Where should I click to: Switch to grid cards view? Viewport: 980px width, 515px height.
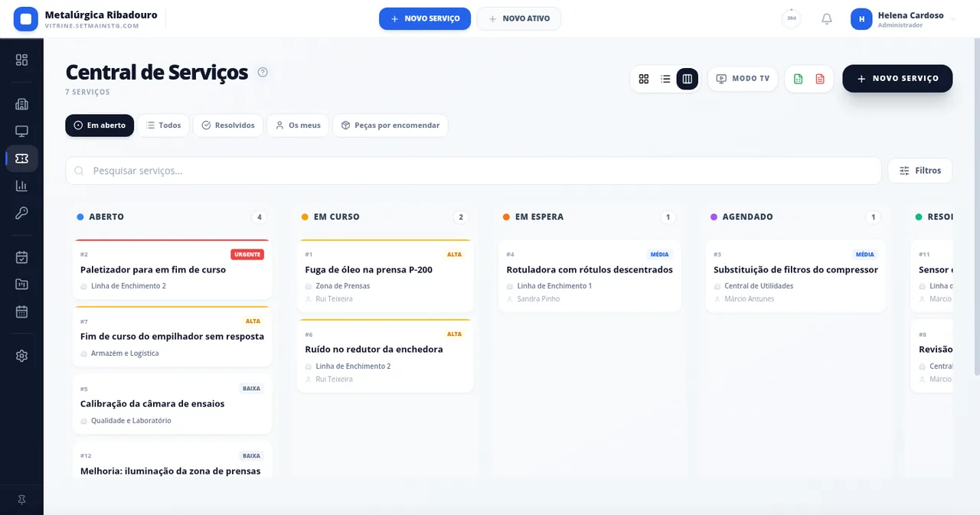[x=644, y=79]
